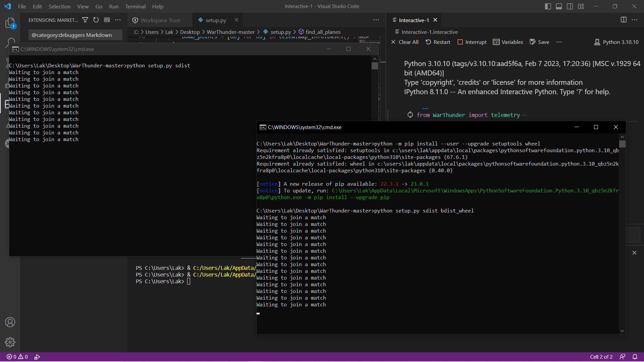Open more actions menu in Interactive toolbar

click(558, 42)
